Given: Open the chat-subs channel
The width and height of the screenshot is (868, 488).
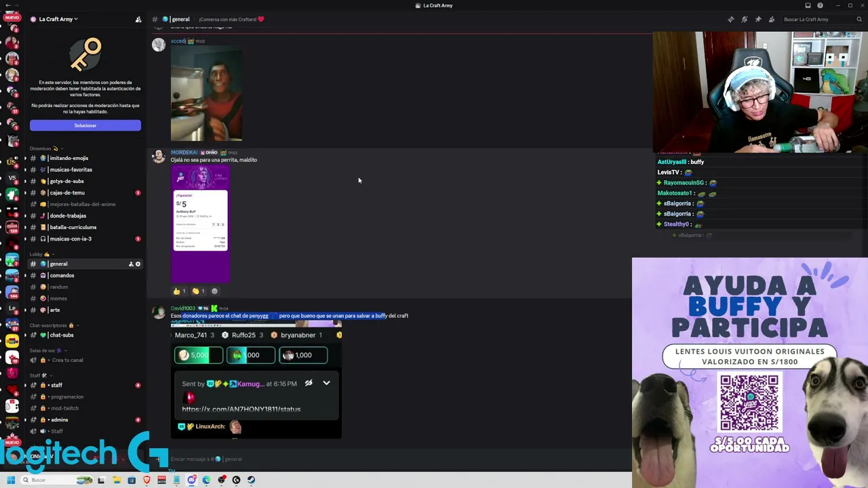Looking at the screenshot, I should [85, 335].
